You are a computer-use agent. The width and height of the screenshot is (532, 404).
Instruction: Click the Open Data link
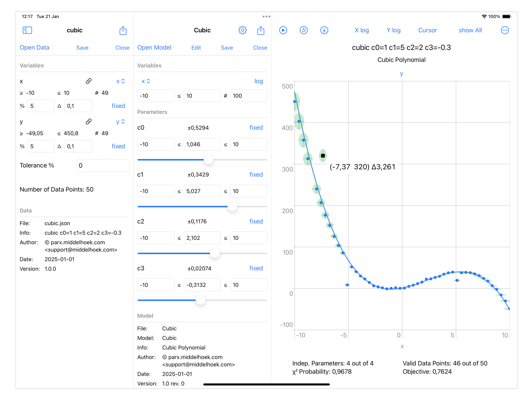34,47
